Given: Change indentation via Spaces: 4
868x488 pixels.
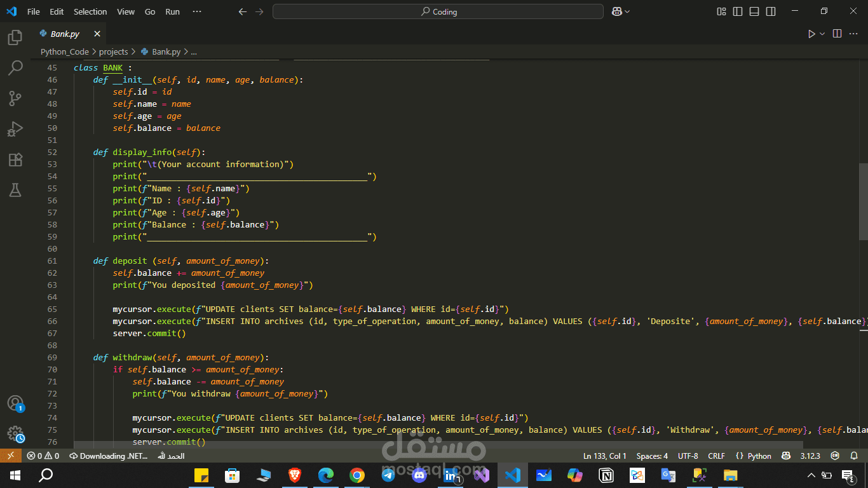Looking at the screenshot, I should tap(652, 456).
